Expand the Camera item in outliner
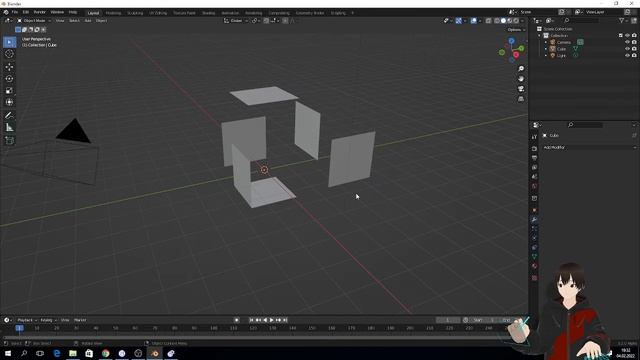This screenshot has height=360, width=640. pos(546,42)
